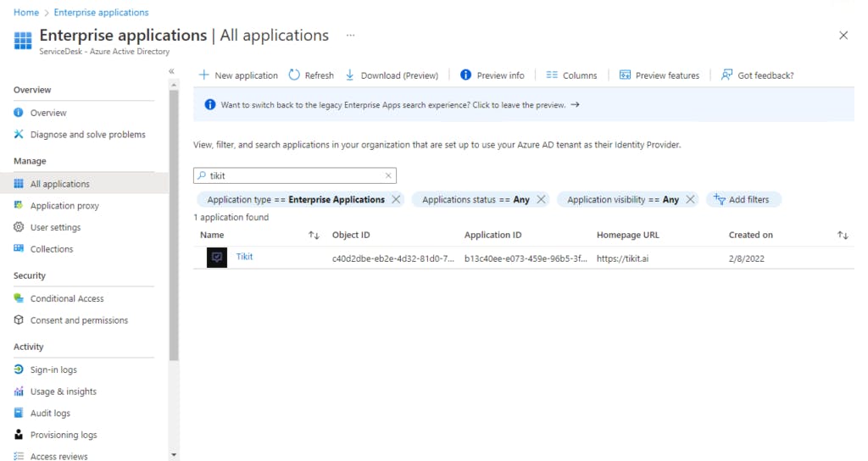Open Sign-in logs menu item
This screenshot has width=868, height=461.
[x=53, y=369]
